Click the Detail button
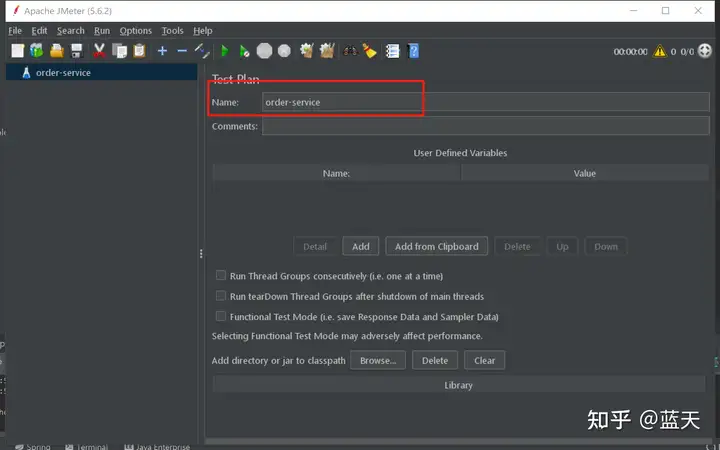 point(315,247)
